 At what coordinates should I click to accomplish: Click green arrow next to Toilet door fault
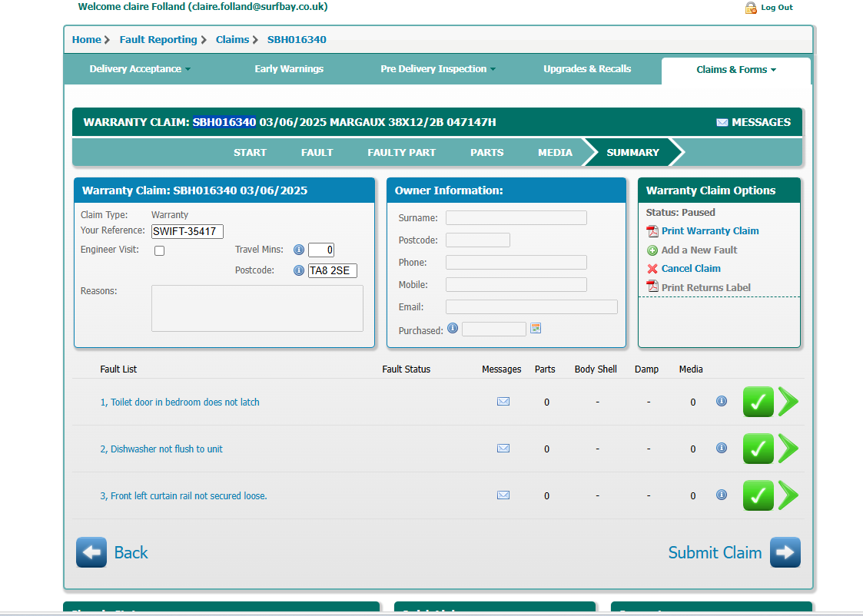pos(788,402)
